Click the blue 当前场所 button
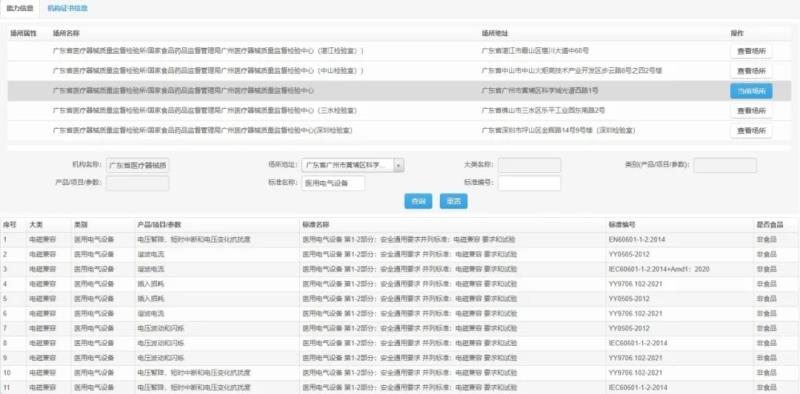Viewport: 800px width, 394px height. (x=751, y=91)
